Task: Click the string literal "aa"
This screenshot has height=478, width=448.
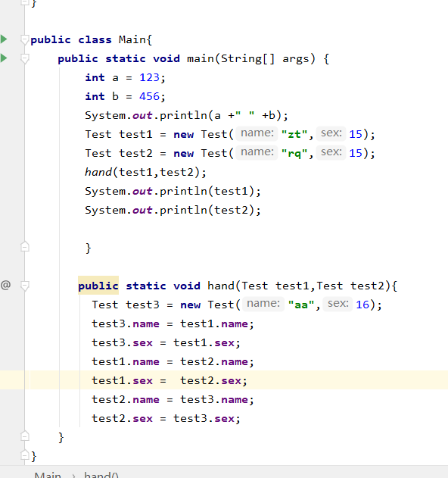Action: coord(301,305)
